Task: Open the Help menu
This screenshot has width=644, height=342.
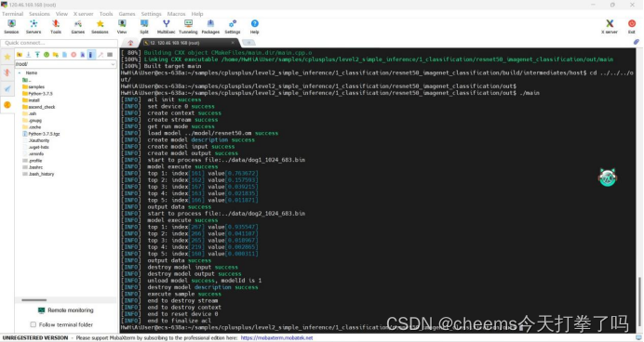Action: (x=197, y=14)
